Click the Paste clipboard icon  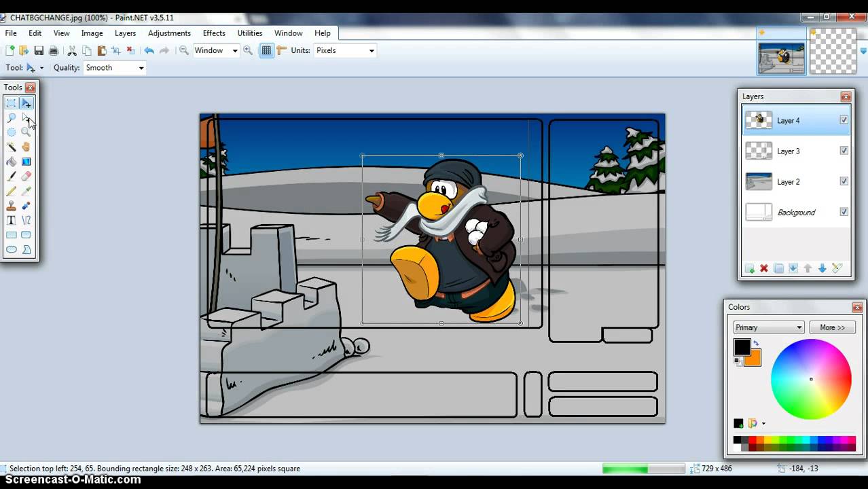[101, 50]
